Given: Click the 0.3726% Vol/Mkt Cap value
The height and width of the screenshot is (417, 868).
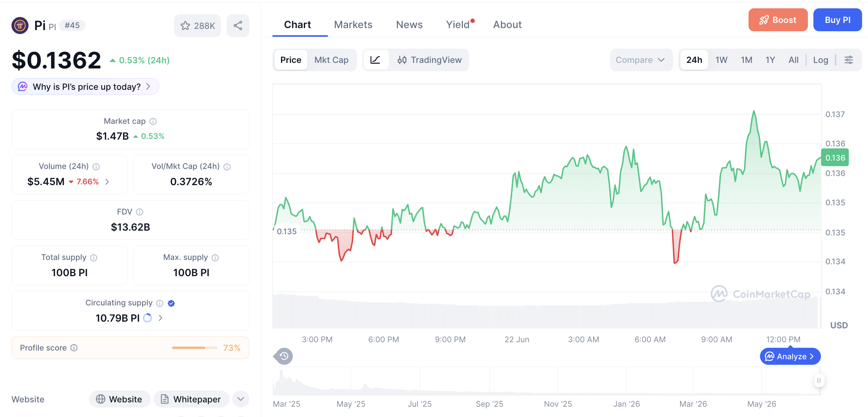Looking at the screenshot, I should click(x=191, y=182).
